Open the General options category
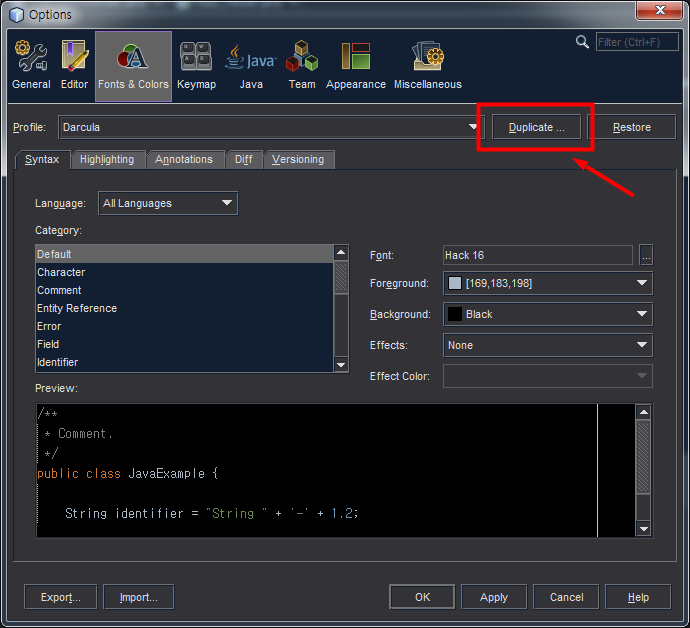 point(31,66)
